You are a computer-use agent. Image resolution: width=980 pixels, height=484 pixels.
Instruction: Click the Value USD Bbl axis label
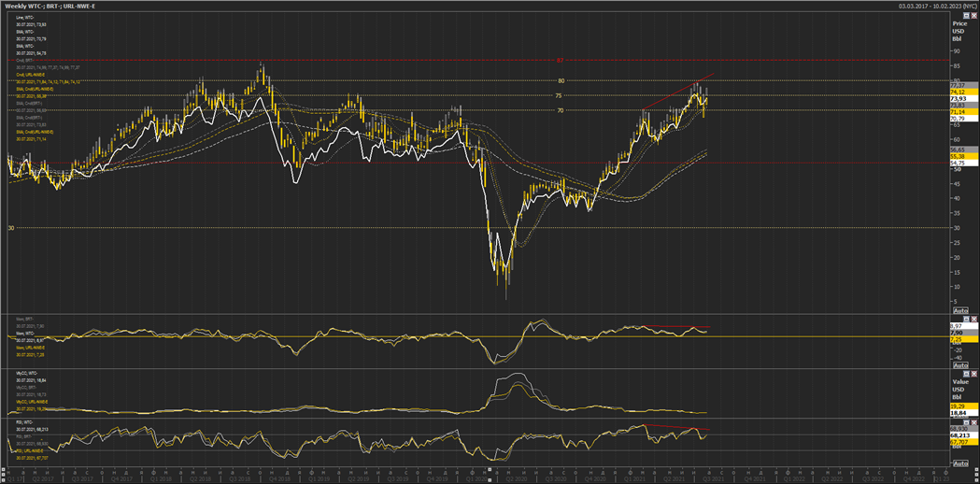tap(960, 390)
